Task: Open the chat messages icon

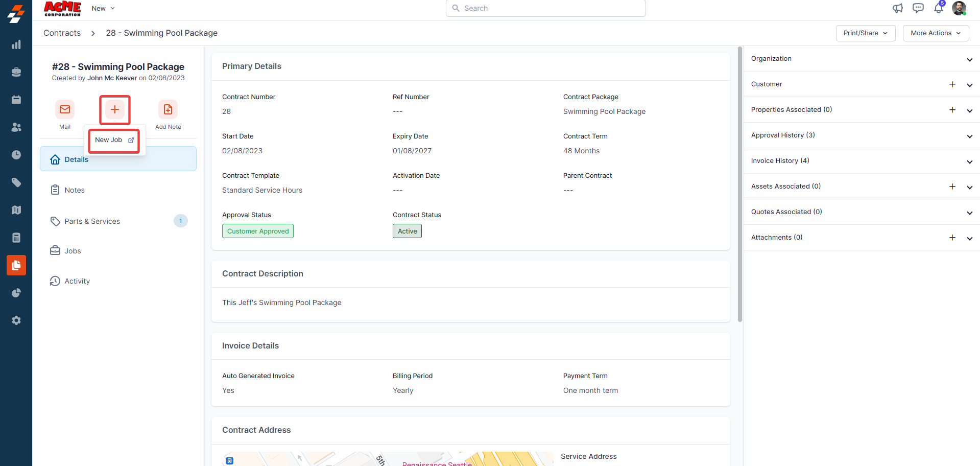Action: 918,8
